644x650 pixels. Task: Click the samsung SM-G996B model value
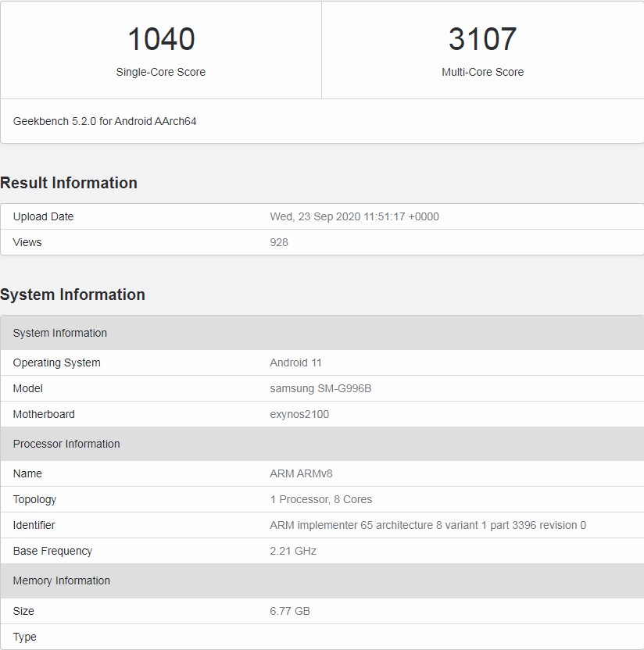click(x=320, y=388)
